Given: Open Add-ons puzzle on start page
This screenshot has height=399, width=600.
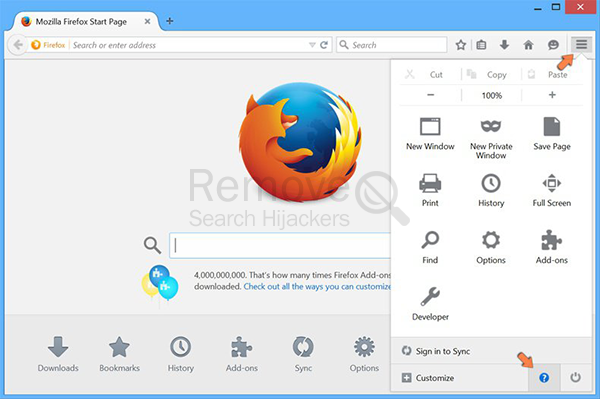Looking at the screenshot, I should click(x=242, y=354).
